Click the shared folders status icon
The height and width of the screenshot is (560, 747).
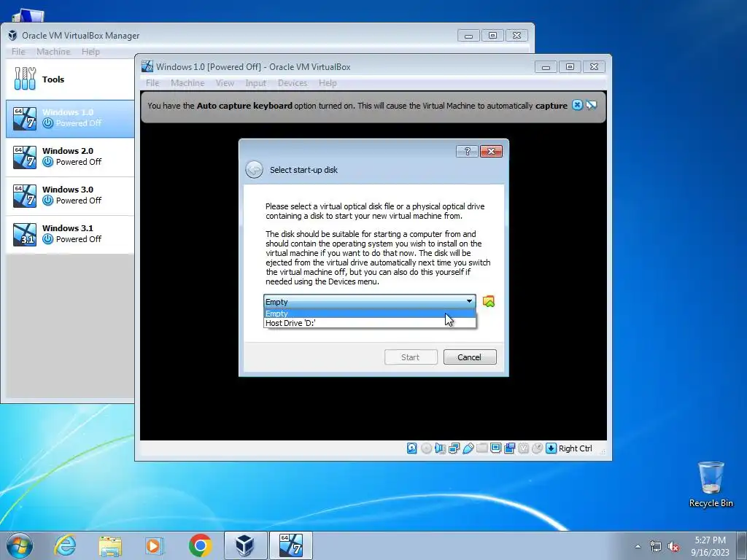[481, 448]
